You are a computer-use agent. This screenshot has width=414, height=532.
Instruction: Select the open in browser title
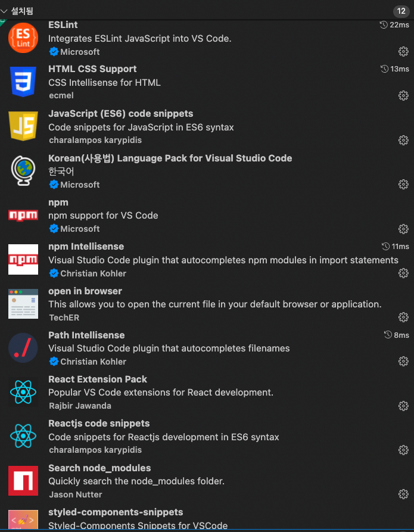click(85, 291)
